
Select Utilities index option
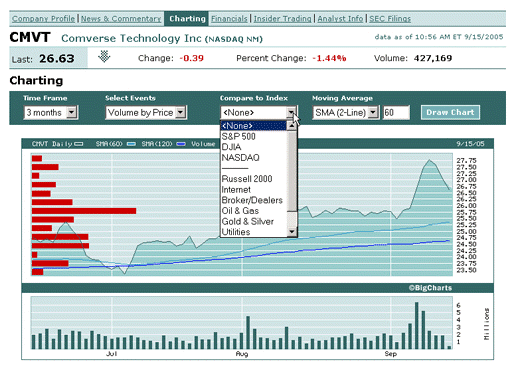tap(253, 232)
